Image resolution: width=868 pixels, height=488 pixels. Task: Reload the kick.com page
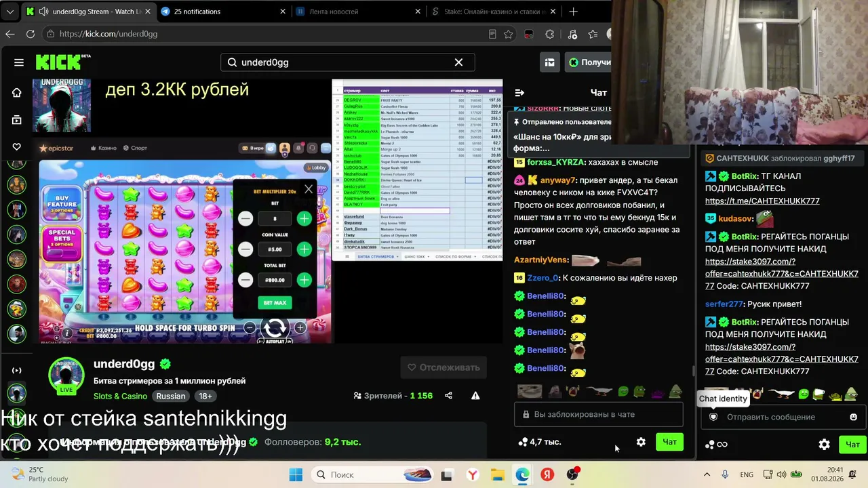[x=31, y=34]
